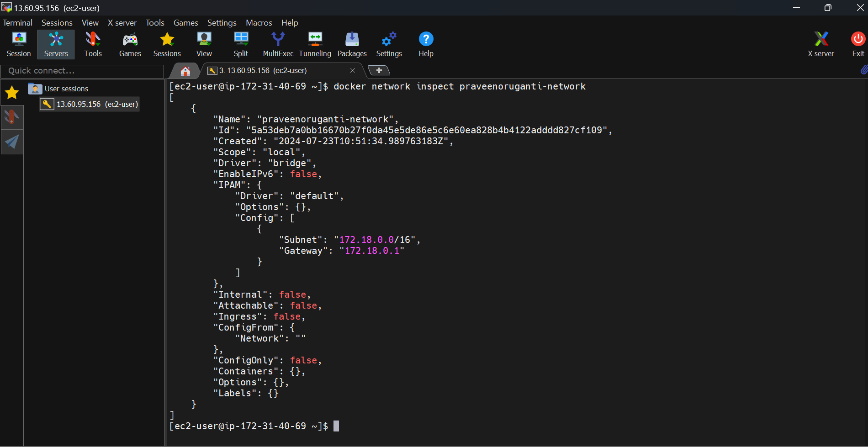Click the Subnet value 172.18.0.0

(366, 240)
